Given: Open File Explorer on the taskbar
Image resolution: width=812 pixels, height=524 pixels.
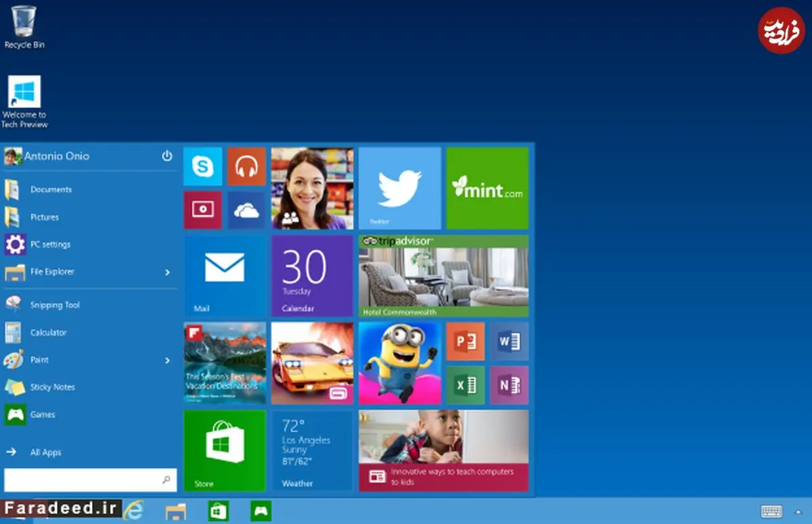Looking at the screenshot, I should tap(176, 511).
